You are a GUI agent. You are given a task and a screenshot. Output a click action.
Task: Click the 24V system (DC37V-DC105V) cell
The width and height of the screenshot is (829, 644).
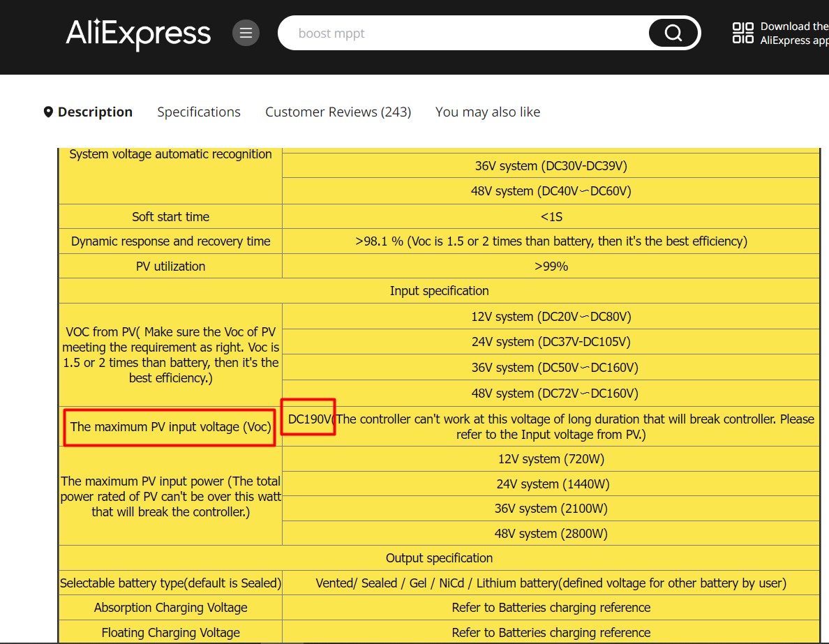551,342
